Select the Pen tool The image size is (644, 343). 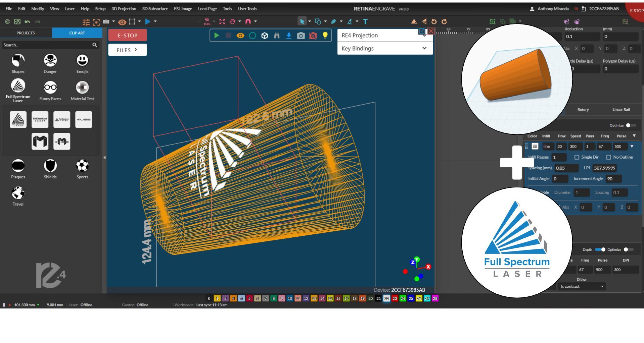tap(333, 21)
